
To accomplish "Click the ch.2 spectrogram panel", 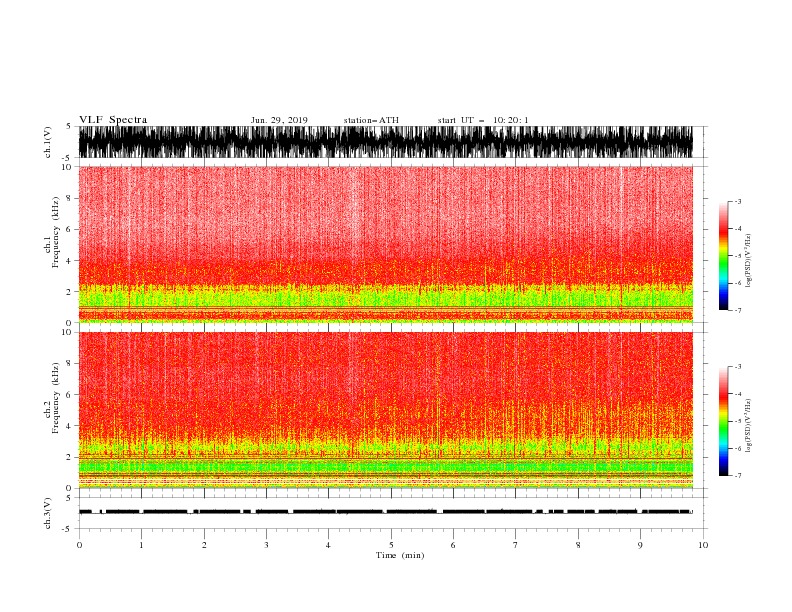I will pyautogui.click(x=386, y=410).
